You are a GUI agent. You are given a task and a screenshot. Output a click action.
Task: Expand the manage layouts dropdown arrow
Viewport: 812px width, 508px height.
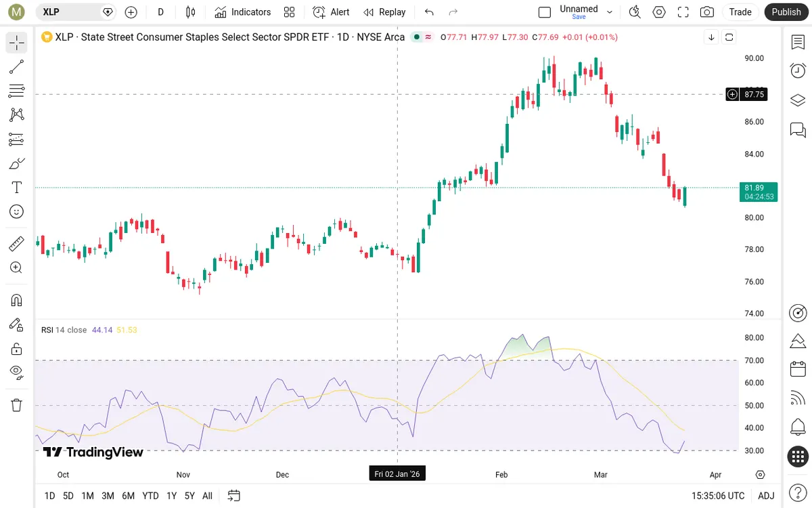[x=610, y=12]
